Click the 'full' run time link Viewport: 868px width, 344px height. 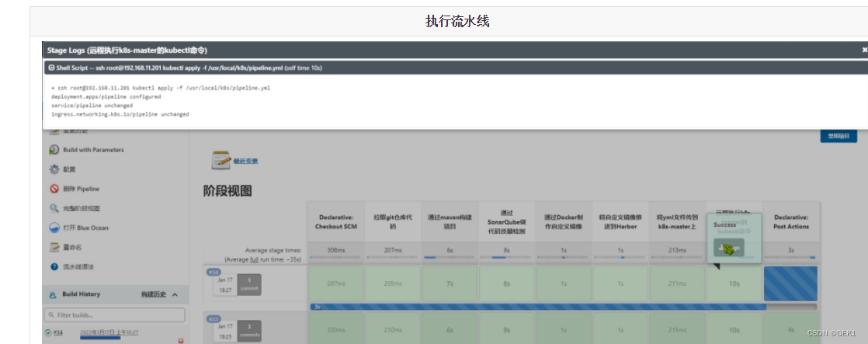[255, 259]
